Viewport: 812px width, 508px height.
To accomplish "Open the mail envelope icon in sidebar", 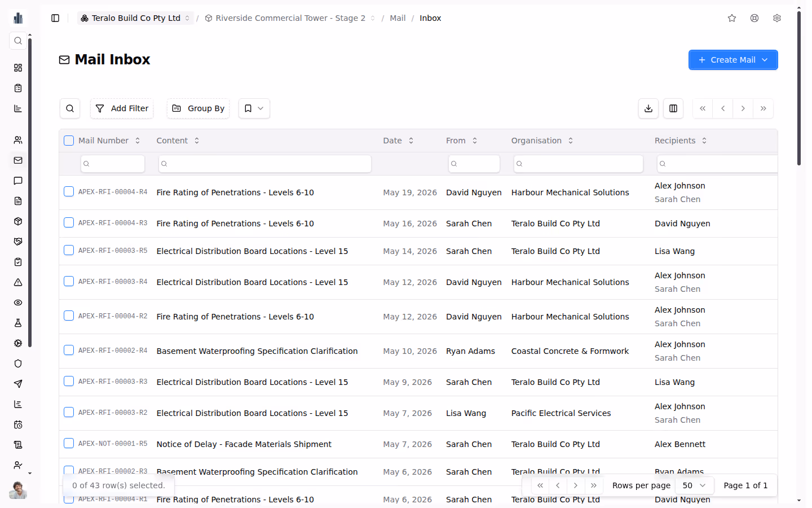I will 18,160.
